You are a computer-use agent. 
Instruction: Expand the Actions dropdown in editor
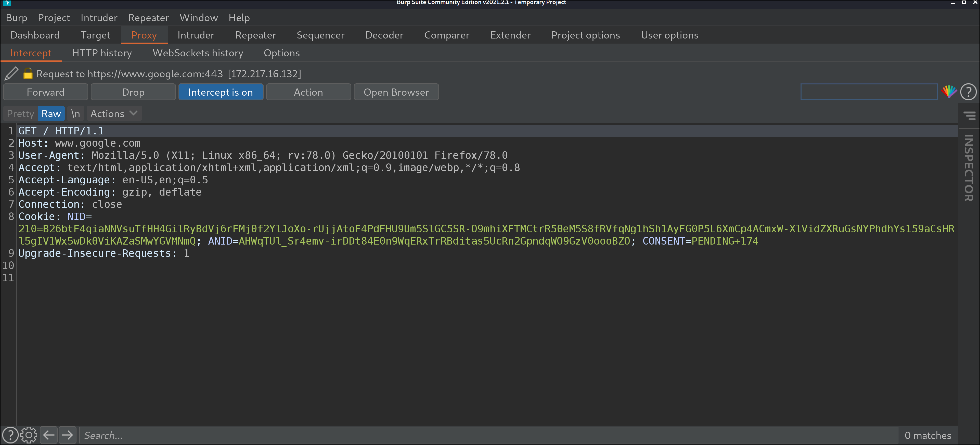tap(114, 113)
